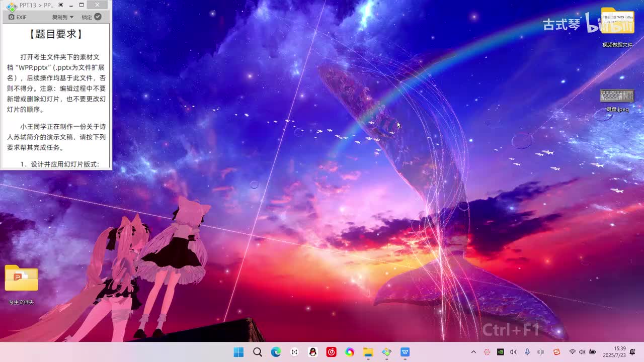Maximize the PPT13 image viewer window
The height and width of the screenshot is (362, 644).
pyautogui.click(x=82, y=5)
